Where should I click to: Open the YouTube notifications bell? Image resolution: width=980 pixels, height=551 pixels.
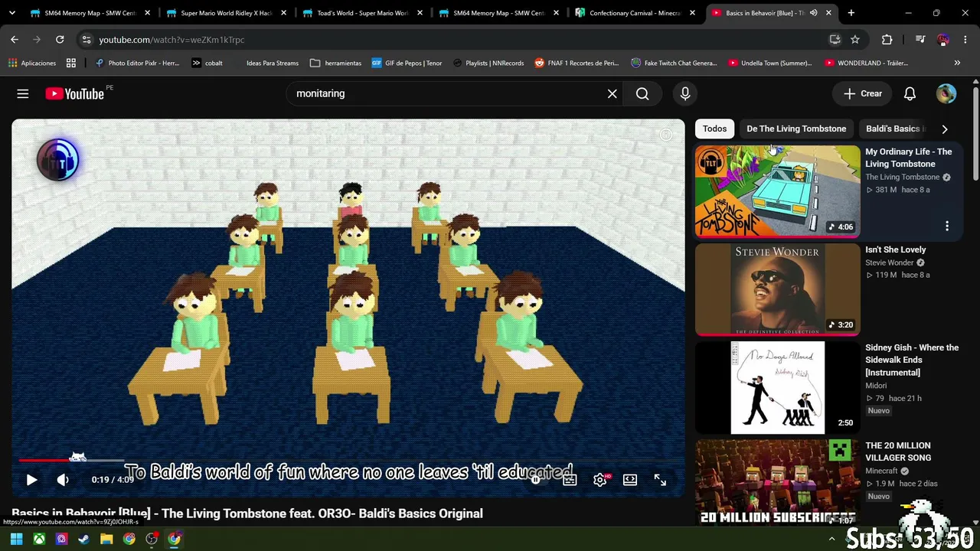click(910, 93)
